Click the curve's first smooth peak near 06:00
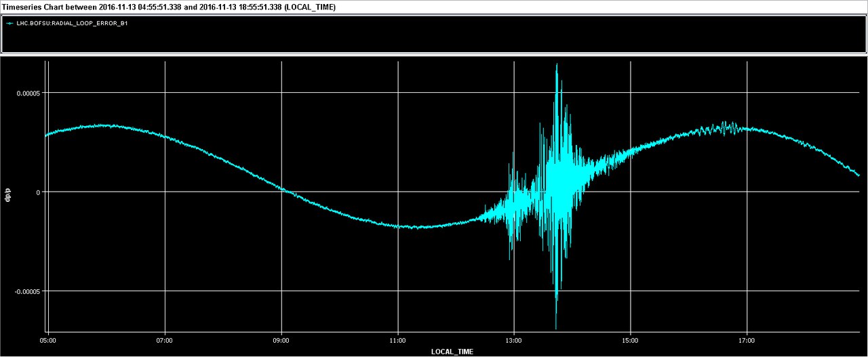 tap(102, 125)
